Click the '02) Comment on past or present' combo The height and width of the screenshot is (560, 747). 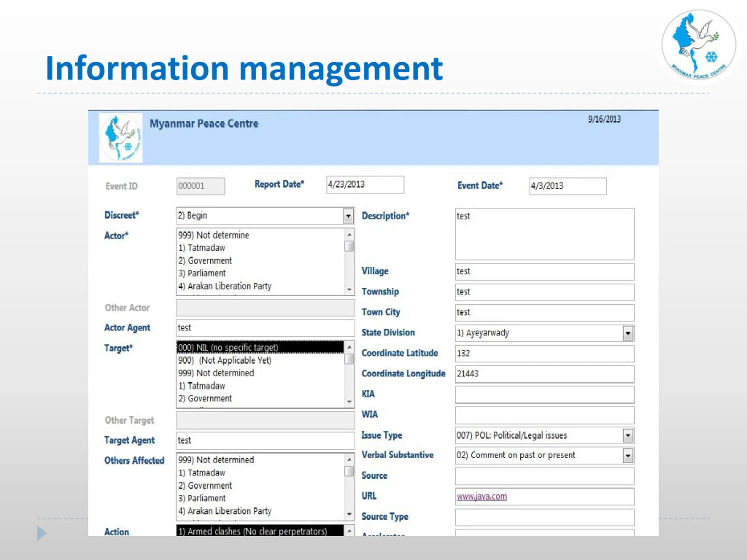(x=544, y=456)
